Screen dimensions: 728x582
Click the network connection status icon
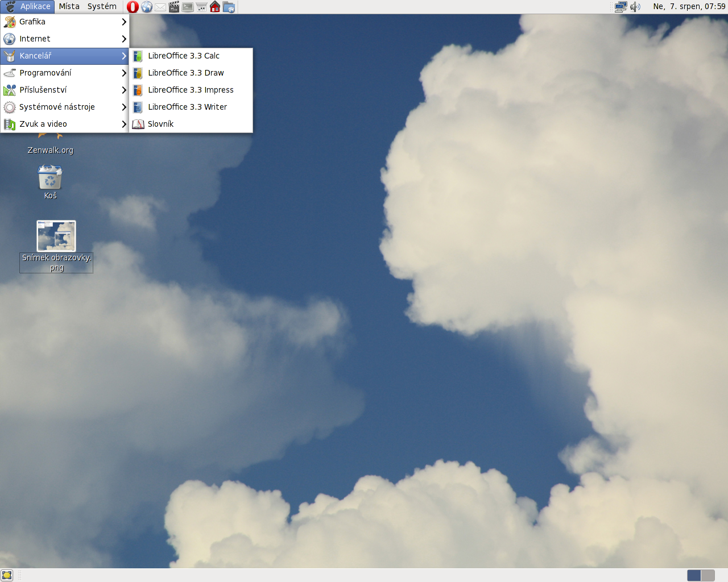pos(621,7)
